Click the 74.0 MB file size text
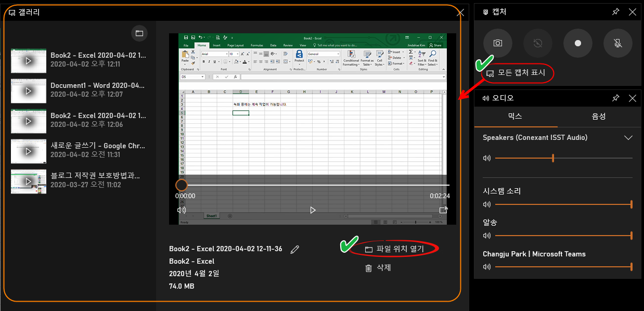 coord(182,286)
